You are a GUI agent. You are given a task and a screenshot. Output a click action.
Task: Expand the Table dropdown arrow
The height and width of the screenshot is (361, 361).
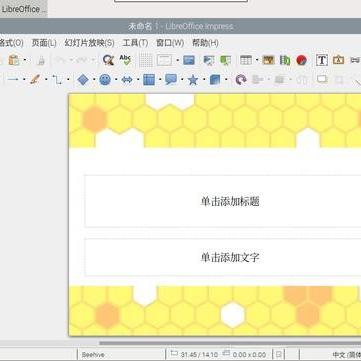pyautogui.click(x=257, y=61)
